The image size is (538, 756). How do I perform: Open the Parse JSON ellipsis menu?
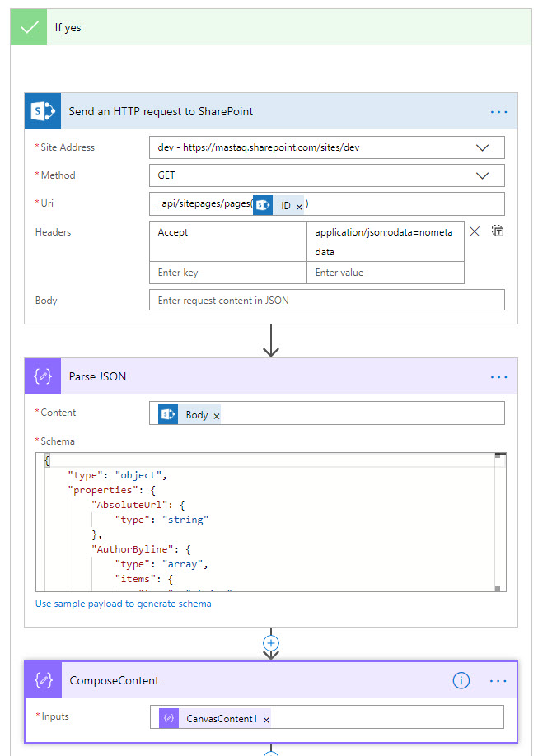[x=498, y=376]
